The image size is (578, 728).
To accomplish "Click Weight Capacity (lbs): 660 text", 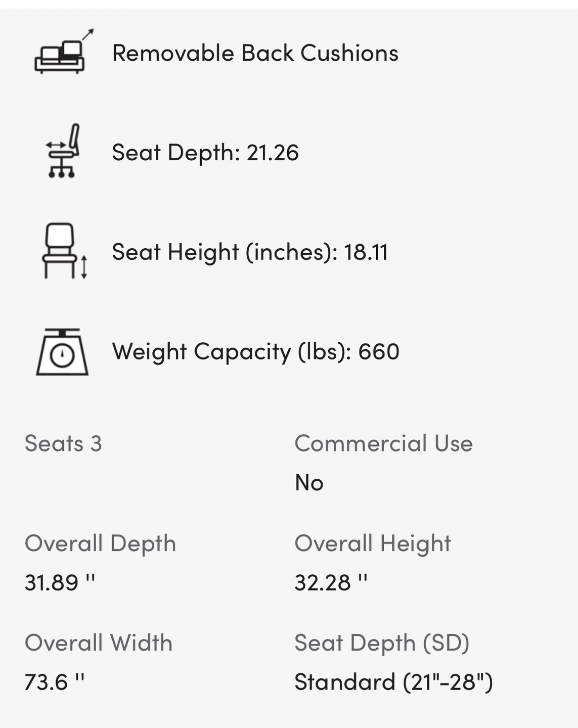I will (255, 351).
